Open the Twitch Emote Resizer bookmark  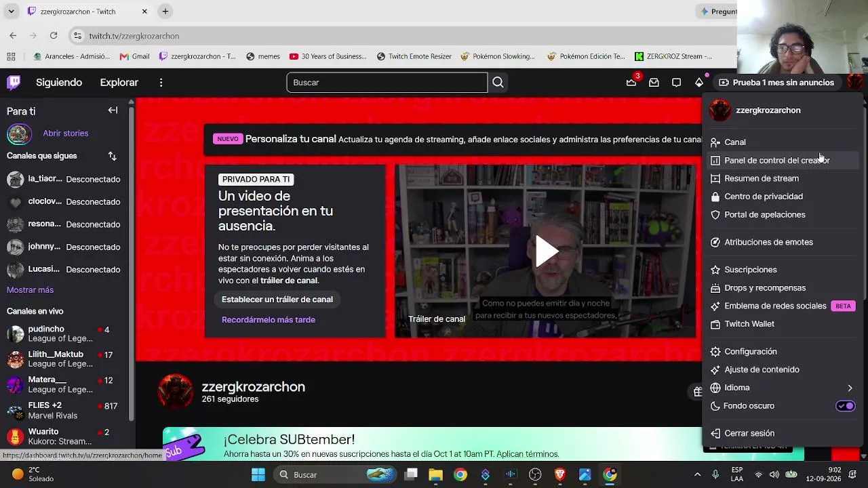point(414,56)
